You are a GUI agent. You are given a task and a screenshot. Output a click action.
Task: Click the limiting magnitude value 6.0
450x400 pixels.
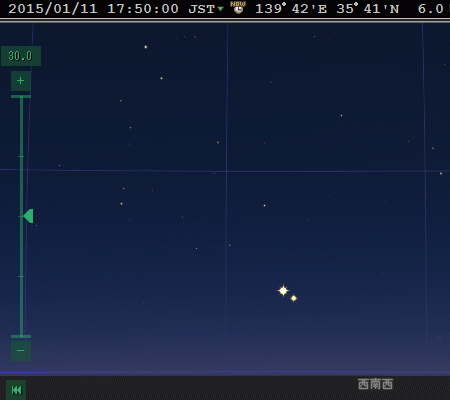click(x=430, y=9)
